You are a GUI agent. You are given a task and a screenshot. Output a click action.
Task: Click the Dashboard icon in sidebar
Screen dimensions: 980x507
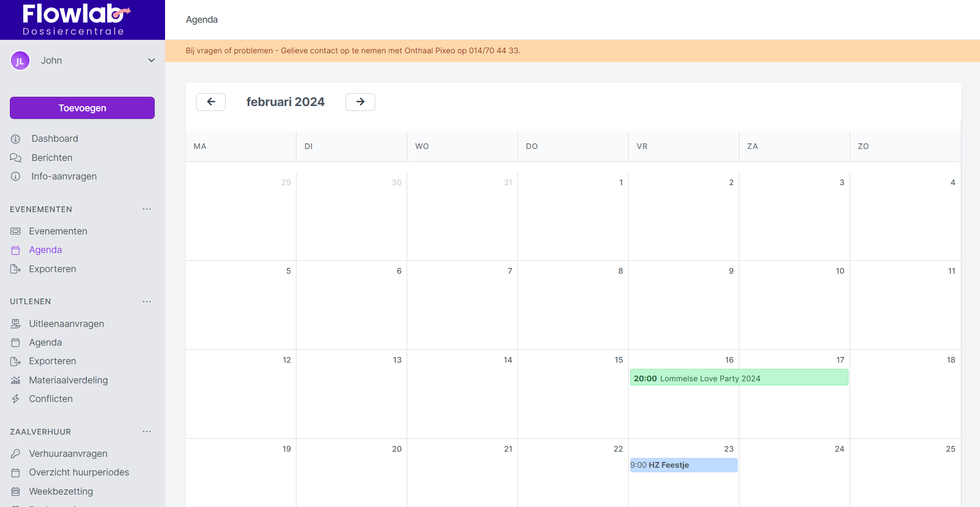coord(16,139)
